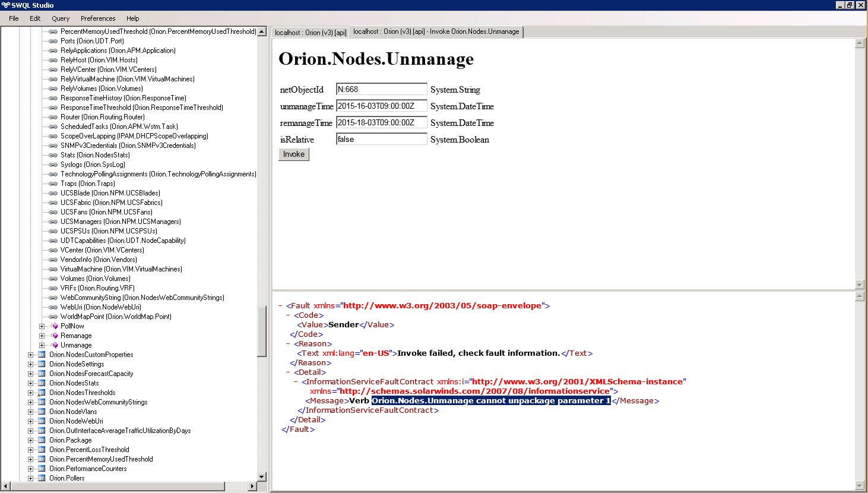Select the verb icon beside Remanage
The width and height of the screenshot is (868, 493).
coord(55,336)
